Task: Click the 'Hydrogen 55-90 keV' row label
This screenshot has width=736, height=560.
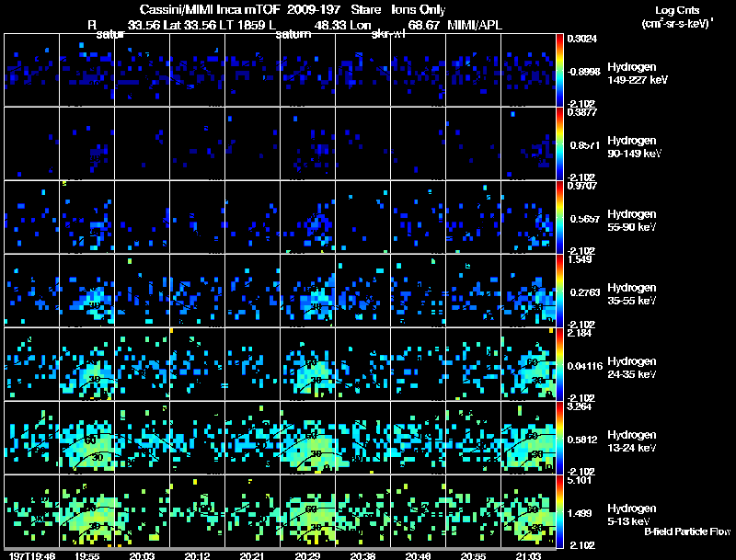Action: coord(632,221)
